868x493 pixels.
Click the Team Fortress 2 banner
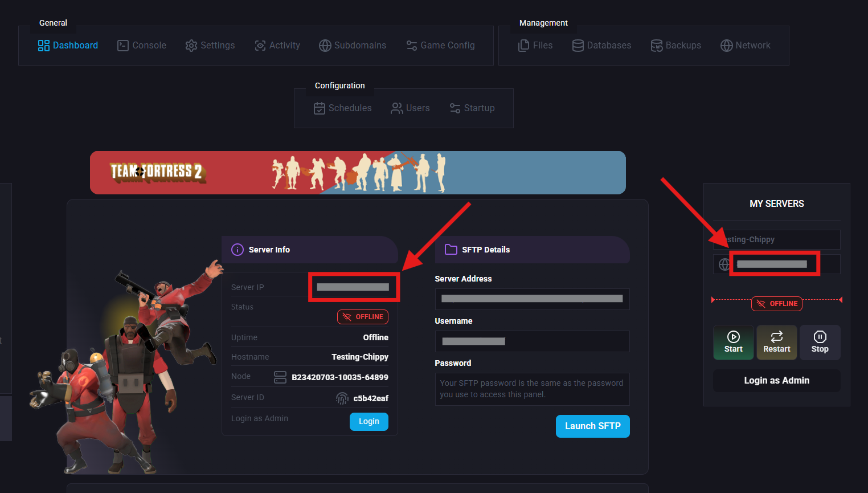coord(358,173)
